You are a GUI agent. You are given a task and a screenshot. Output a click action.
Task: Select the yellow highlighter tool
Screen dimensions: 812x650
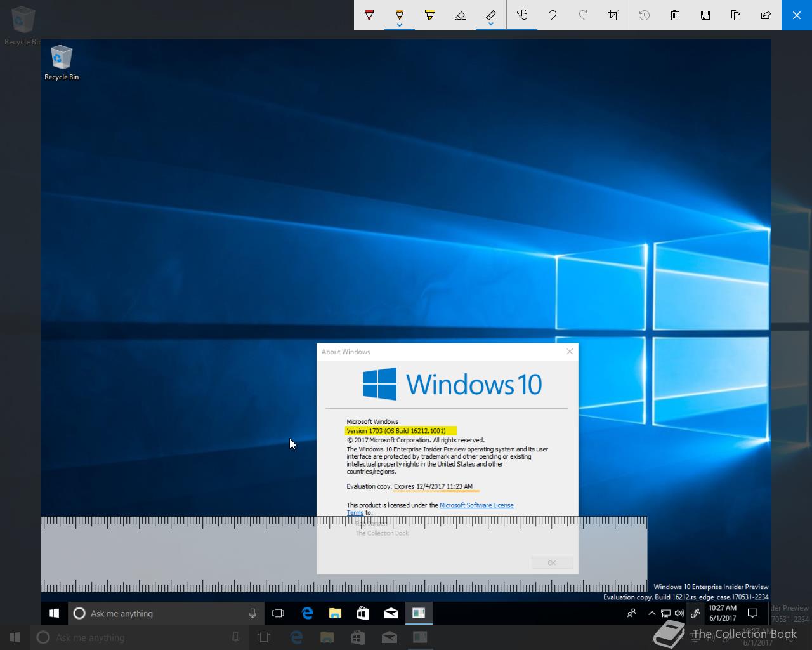click(430, 15)
